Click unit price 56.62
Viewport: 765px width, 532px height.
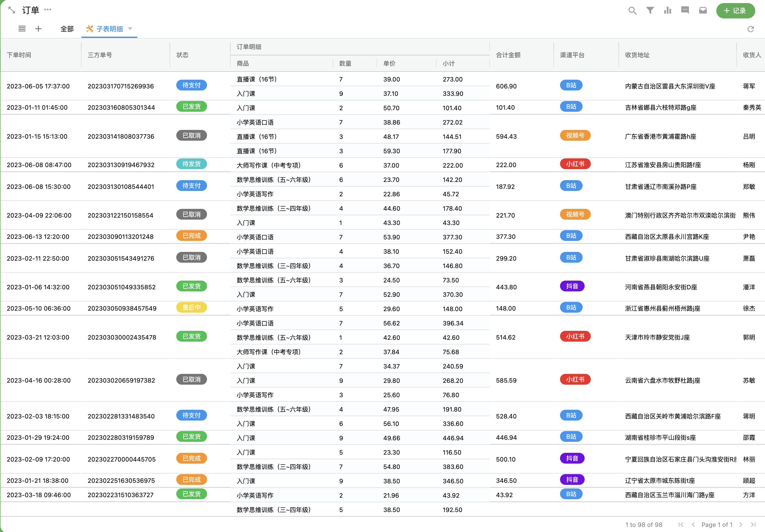391,323
